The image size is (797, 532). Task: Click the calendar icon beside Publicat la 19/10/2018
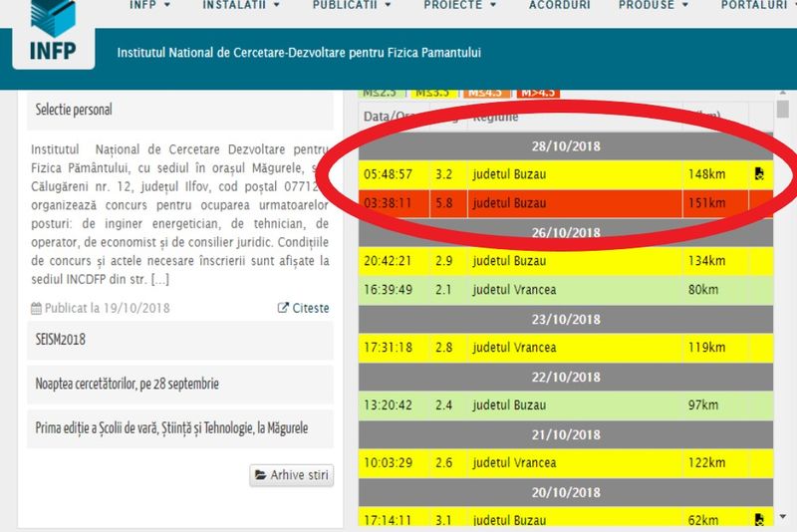(37, 309)
